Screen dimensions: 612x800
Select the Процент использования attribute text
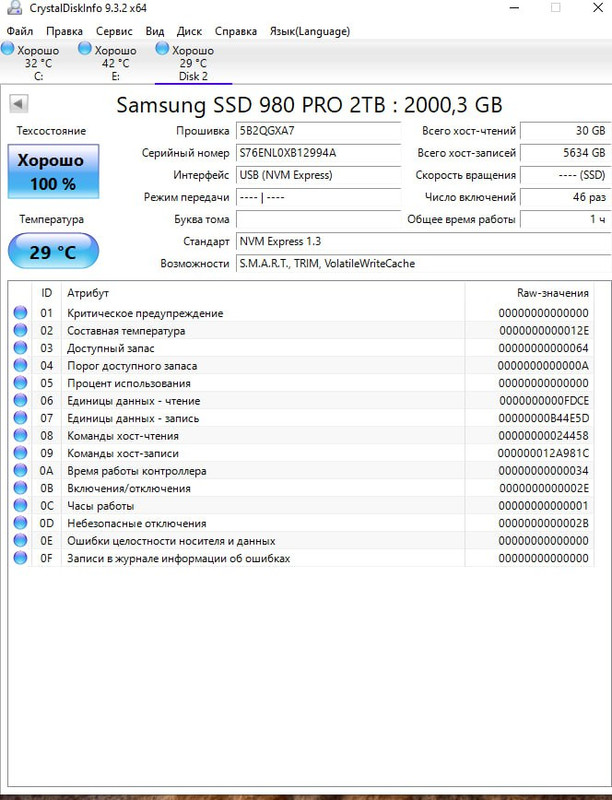tap(129, 383)
